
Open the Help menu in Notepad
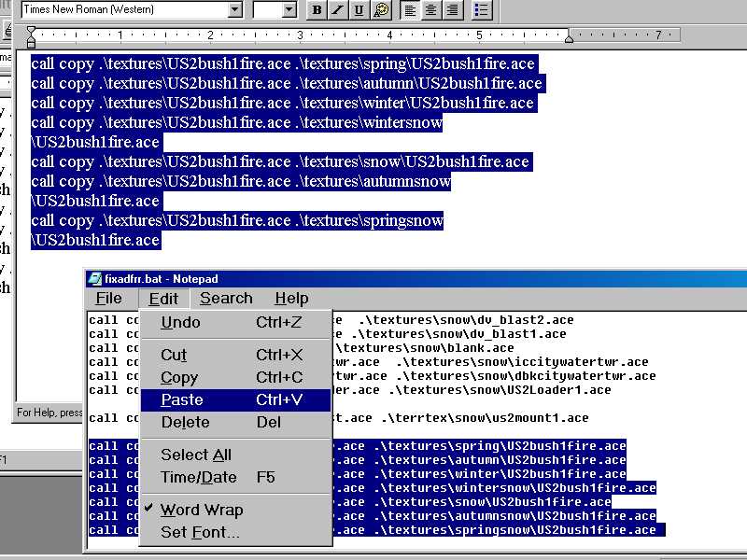pyautogui.click(x=291, y=299)
